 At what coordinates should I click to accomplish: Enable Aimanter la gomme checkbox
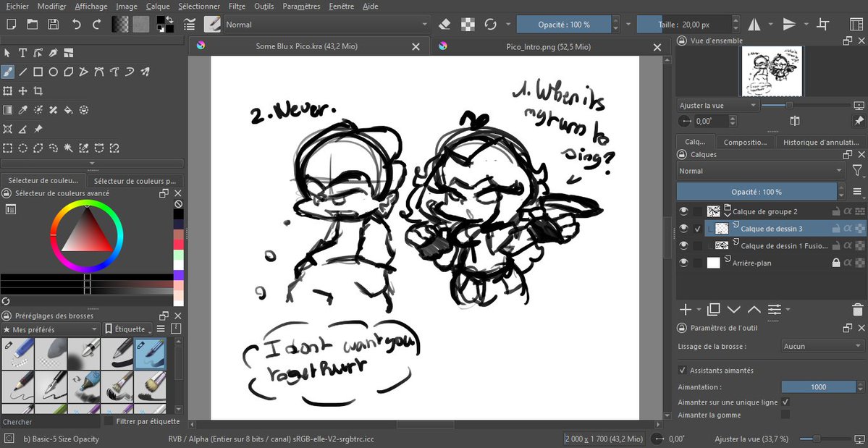click(x=785, y=415)
